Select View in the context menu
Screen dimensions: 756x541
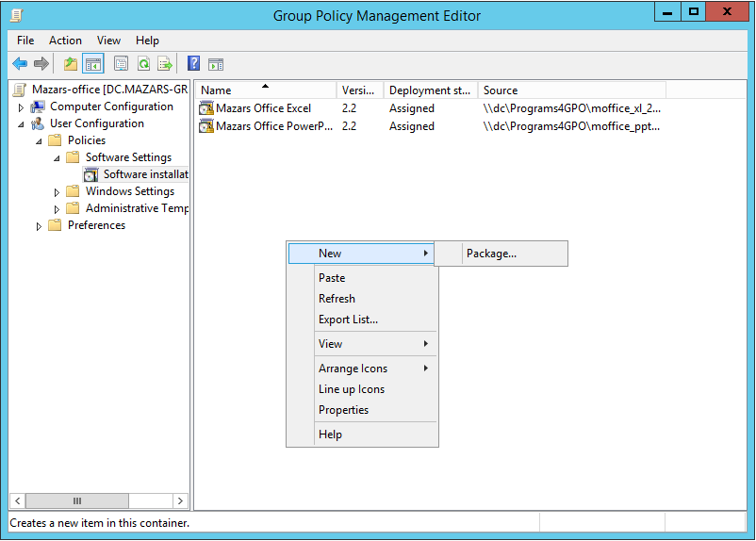pyautogui.click(x=363, y=344)
